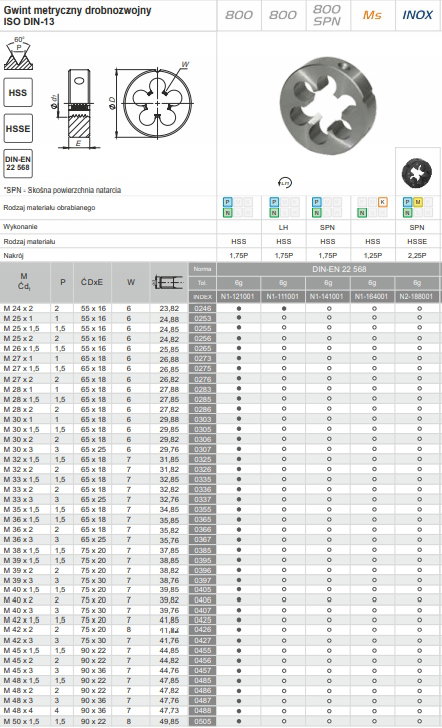Click the small black INOX die thumbnail
442x728 pixels.
(416, 173)
